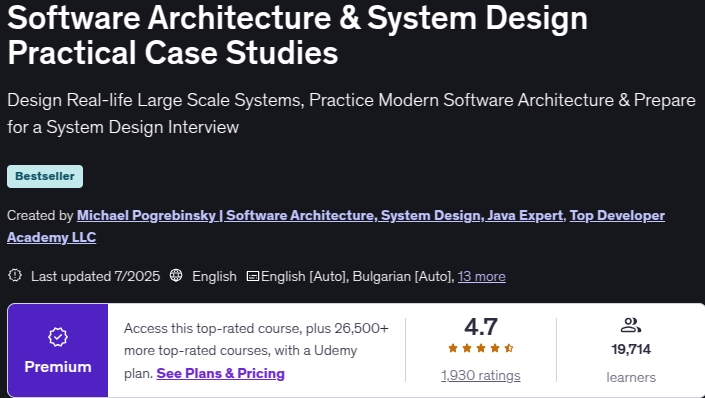Expand the 13 more caption languages

click(482, 276)
